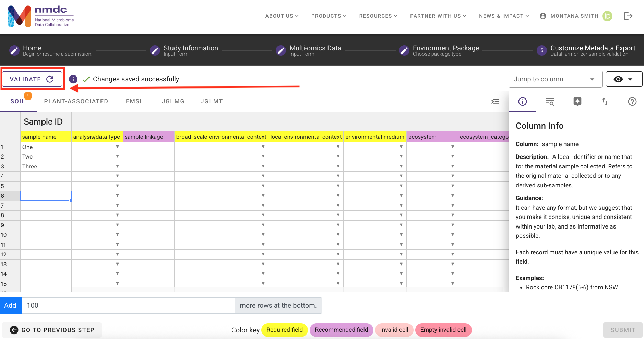Image resolution: width=644 pixels, height=339 pixels.
Task: Expand Partner With Us menu
Action: [x=438, y=16]
